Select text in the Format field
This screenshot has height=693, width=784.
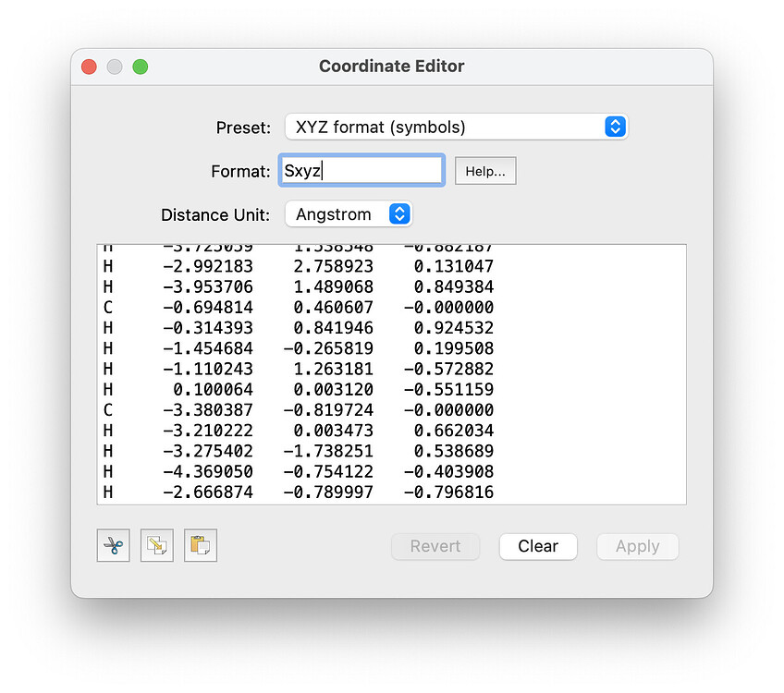click(x=361, y=169)
